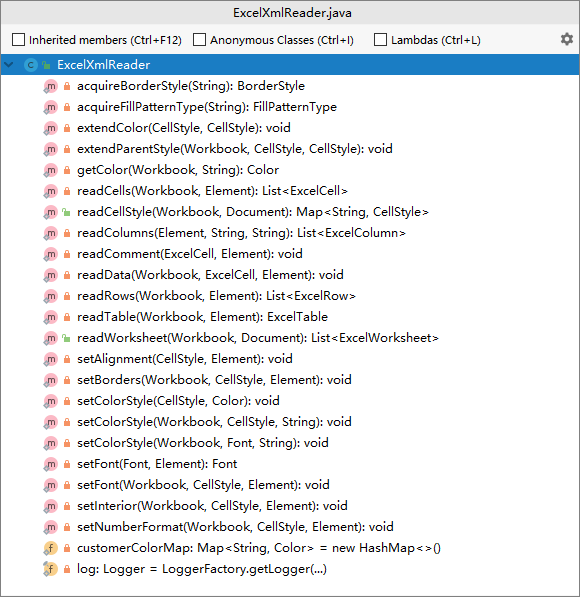This screenshot has width=580, height=597.
Task: Click lock icon beside setInterior
Action: pyautogui.click(x=67, y=506)
